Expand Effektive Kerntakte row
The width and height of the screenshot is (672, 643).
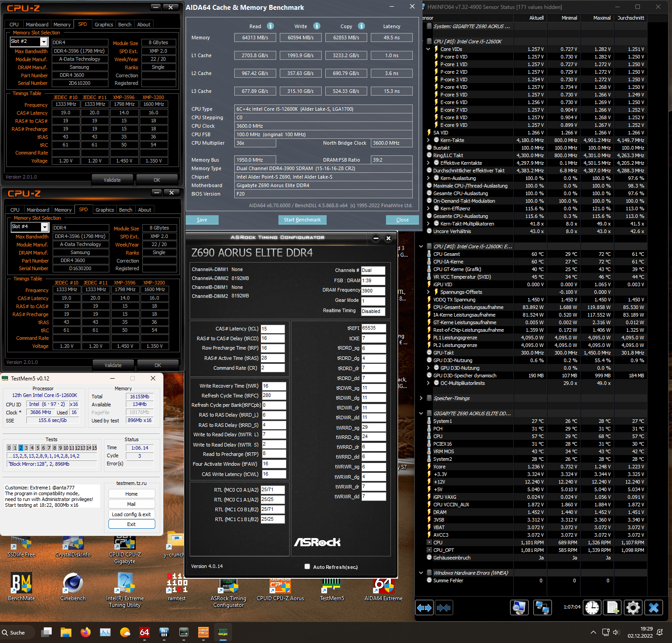click(x=428, y=163)
